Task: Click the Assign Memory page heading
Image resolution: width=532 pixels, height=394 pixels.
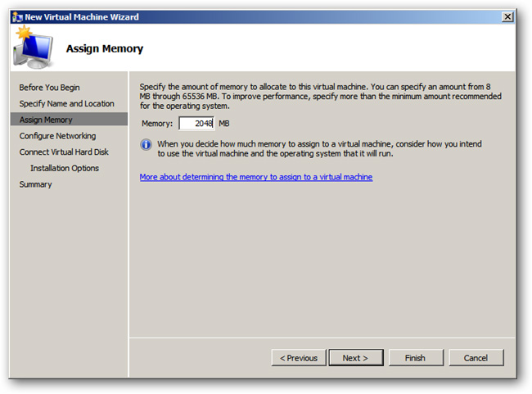Action: [x=105, y=48]
